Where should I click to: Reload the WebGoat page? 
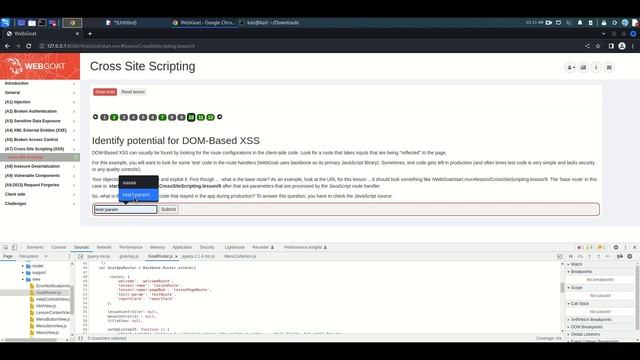click(x=29, y=46)
